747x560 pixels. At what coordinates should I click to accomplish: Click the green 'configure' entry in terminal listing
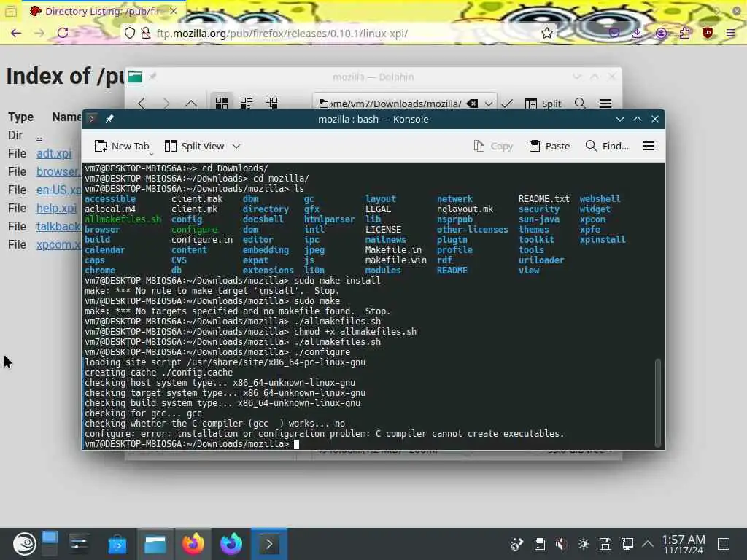(194, 229)
